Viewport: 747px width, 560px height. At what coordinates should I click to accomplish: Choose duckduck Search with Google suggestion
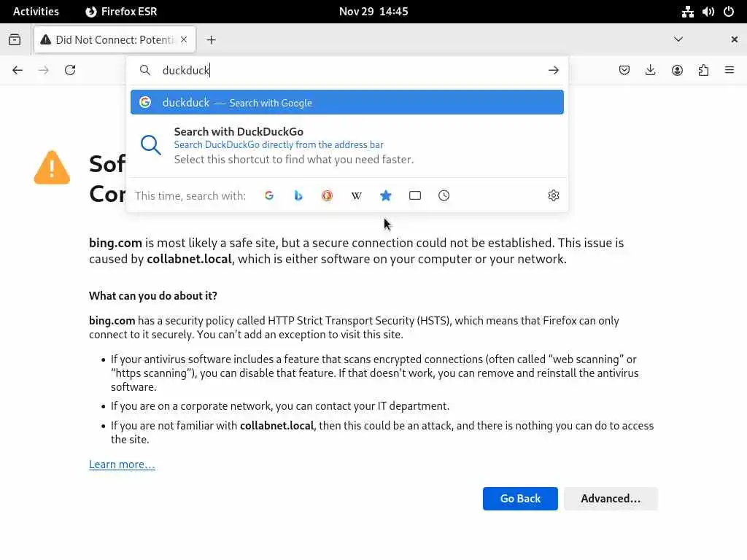[347, 102]
